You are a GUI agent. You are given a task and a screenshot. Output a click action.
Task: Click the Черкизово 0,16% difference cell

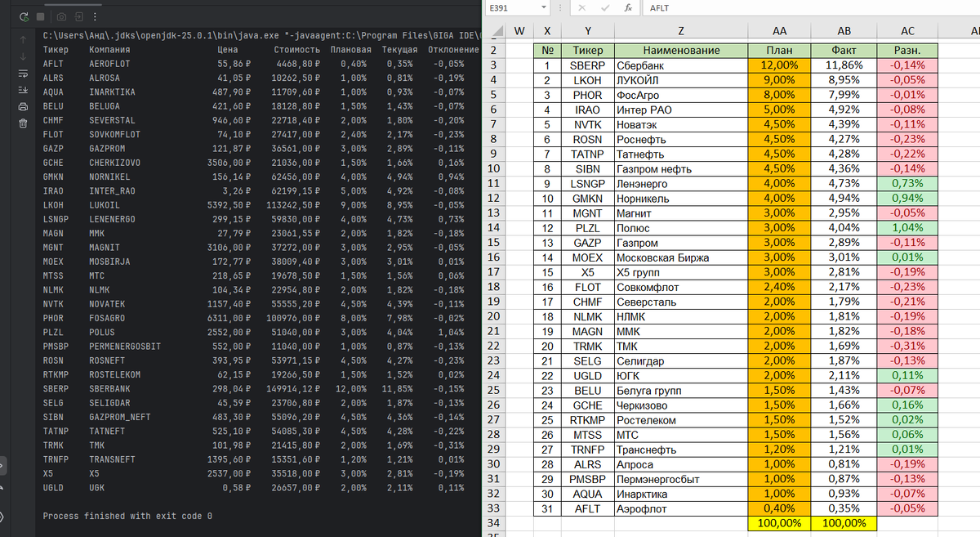(x=908, y=405)
